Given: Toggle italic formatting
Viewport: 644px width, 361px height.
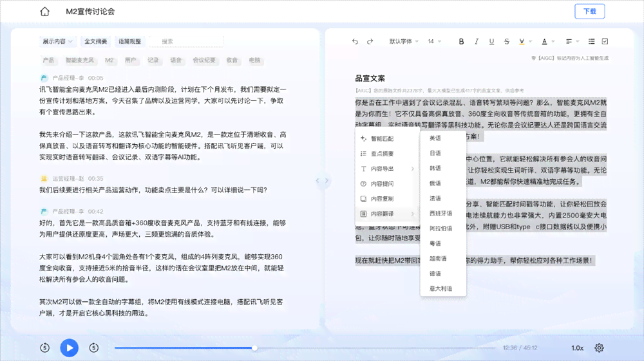Looking at the screenshot, I should [x=477, y=41].
